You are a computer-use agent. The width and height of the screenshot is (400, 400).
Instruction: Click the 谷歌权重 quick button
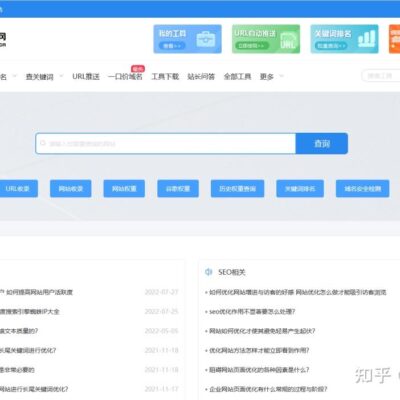coord(178,189)
